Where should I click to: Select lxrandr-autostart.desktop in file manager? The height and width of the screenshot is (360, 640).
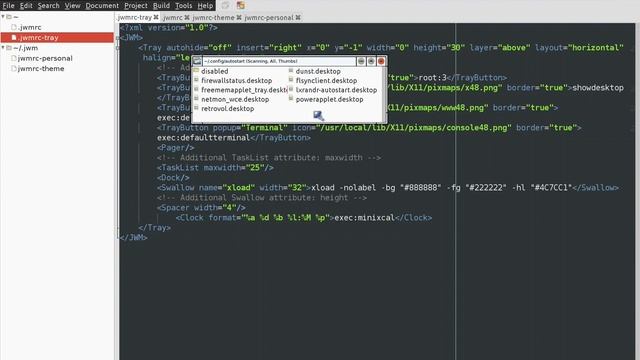point(336,90)
